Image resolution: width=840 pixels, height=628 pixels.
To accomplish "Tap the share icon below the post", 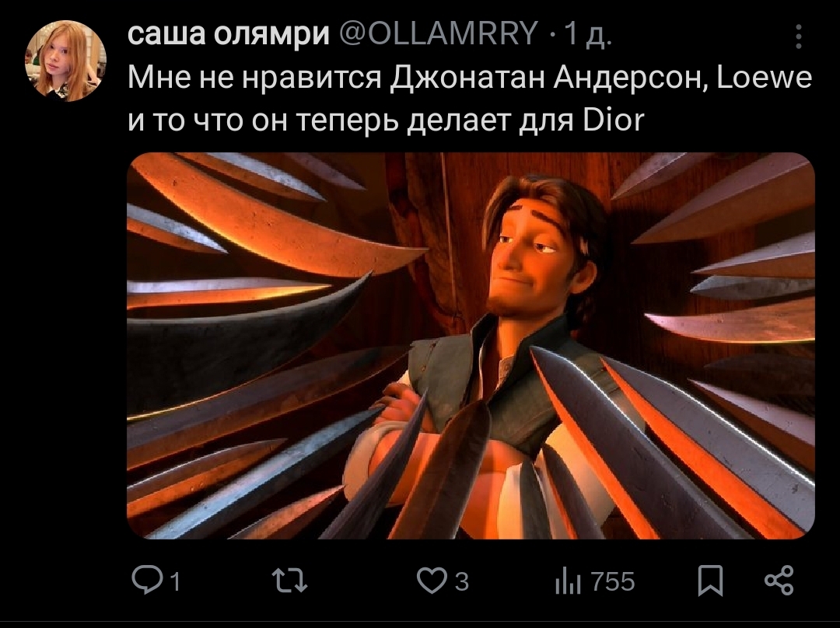I will pos(779,581).
